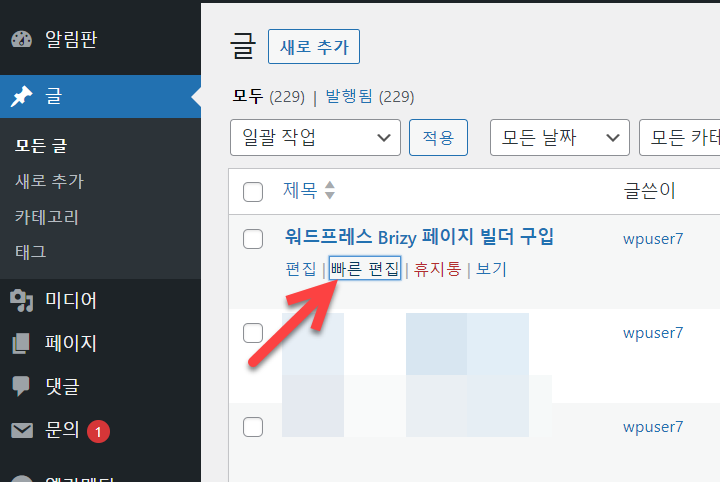The height and width of the screenshot is (482, 720).
Task: Open 태그 in the sidebar submenu
Action: (31, 252)
